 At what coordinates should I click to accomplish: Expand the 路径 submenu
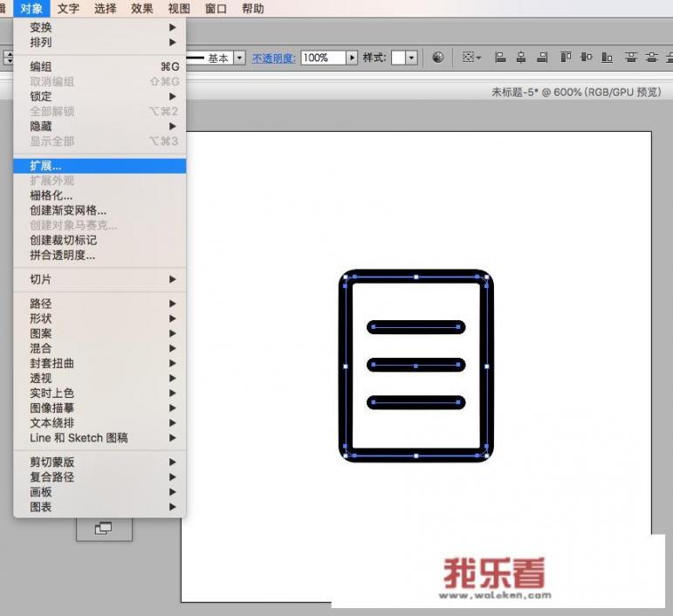pyautogui.click(x=100, y=304)
